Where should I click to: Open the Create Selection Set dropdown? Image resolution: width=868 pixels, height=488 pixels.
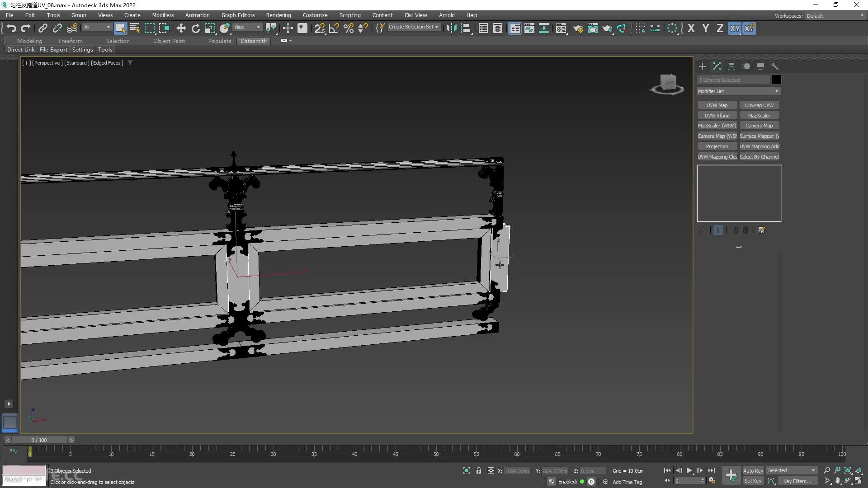413,27
